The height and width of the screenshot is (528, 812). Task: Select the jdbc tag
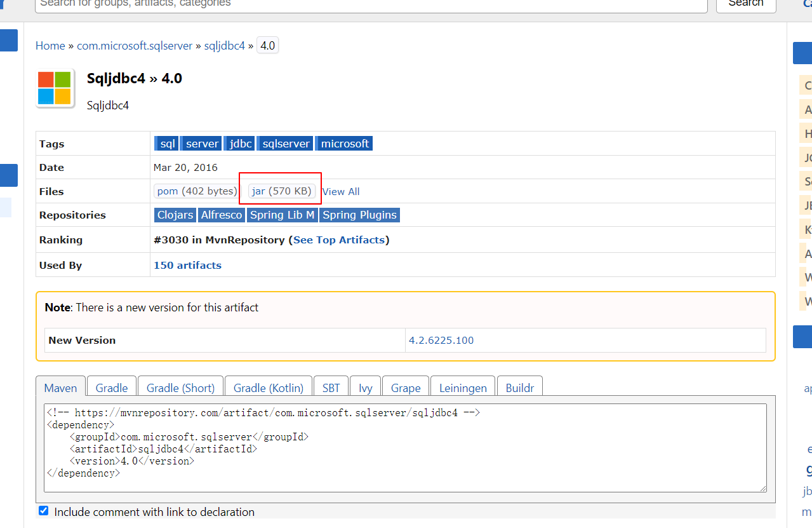239,144
